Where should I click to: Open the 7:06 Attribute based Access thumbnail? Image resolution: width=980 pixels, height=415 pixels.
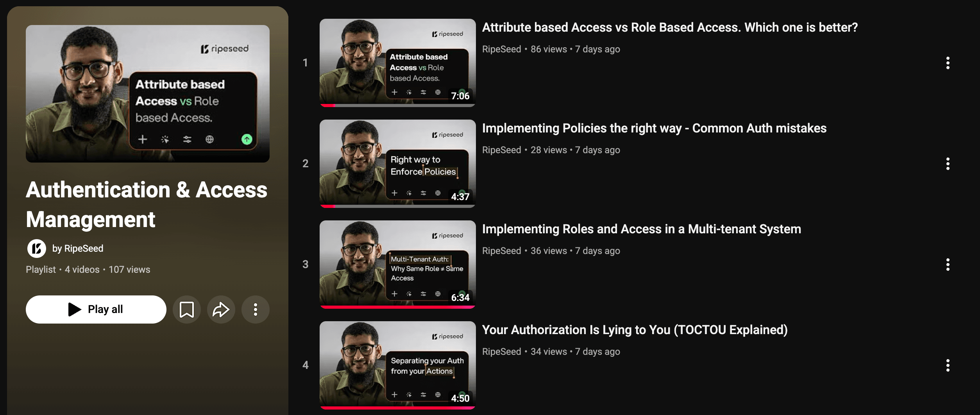tap(397, 63)
